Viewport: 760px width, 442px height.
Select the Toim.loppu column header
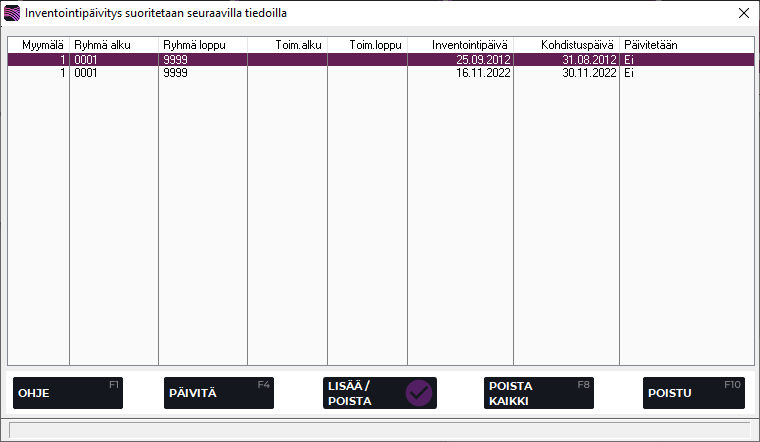pyautogui.click(x=367, y=45)
